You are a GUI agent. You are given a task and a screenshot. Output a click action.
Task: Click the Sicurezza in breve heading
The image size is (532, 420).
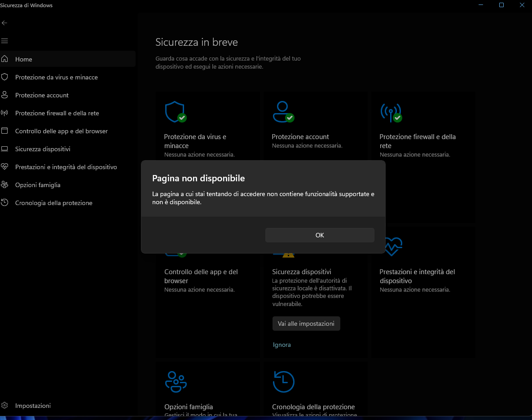point(197,42)
